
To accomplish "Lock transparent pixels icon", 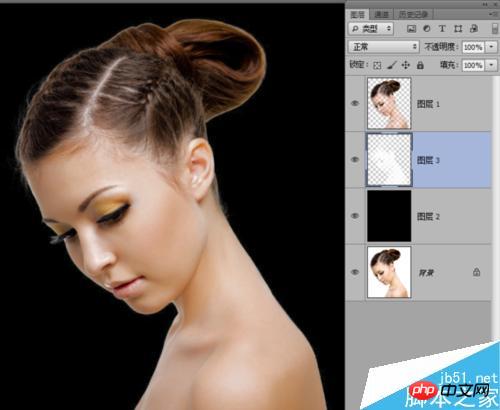I will click(377, 65).
